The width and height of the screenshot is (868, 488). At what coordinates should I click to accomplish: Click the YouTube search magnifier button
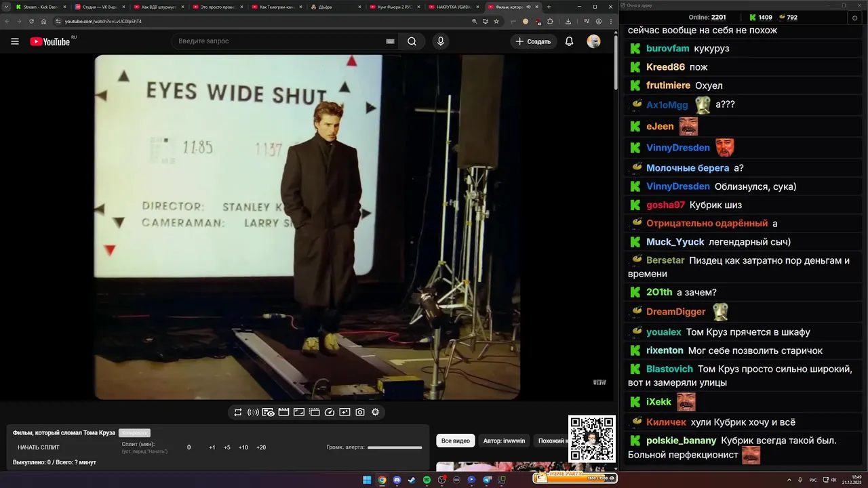412,41
